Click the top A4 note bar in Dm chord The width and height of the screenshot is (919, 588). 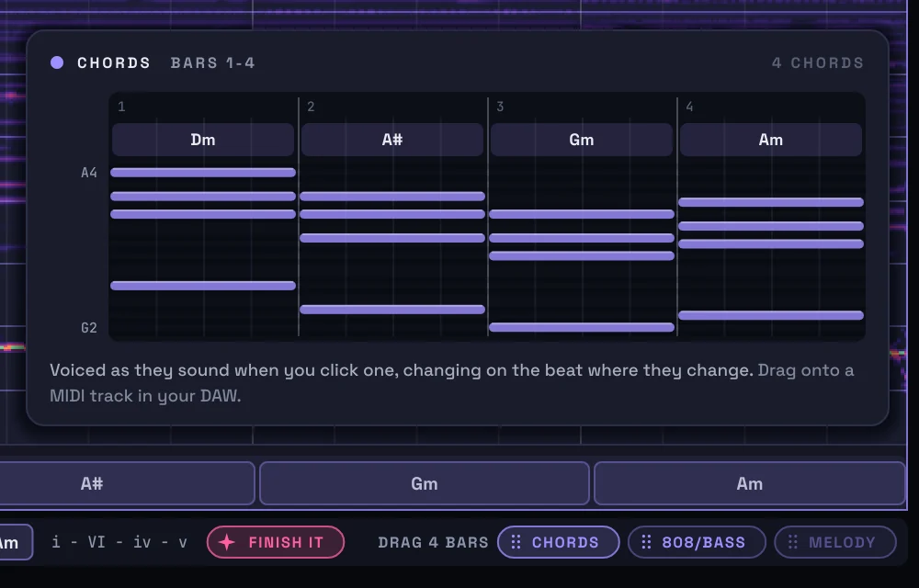(203, 172)
